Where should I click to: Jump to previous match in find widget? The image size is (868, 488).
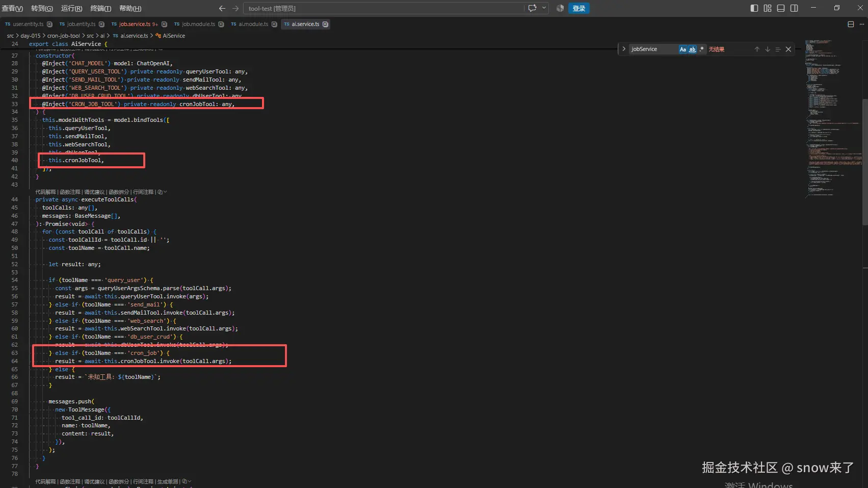point(757,49)
